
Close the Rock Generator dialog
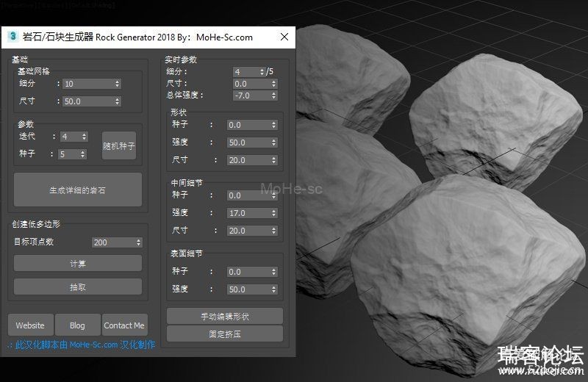coord(284,37)
